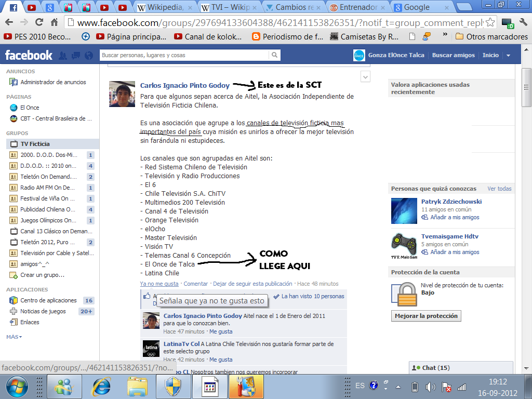Click Buscar amigos in the header
The image size is (532, 399).
coord(453,55)
